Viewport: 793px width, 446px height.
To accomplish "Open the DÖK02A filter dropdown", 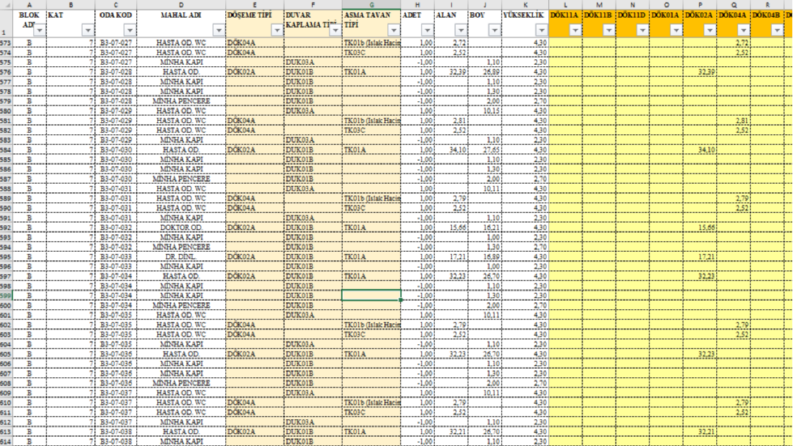I will [x=710, y=31].
